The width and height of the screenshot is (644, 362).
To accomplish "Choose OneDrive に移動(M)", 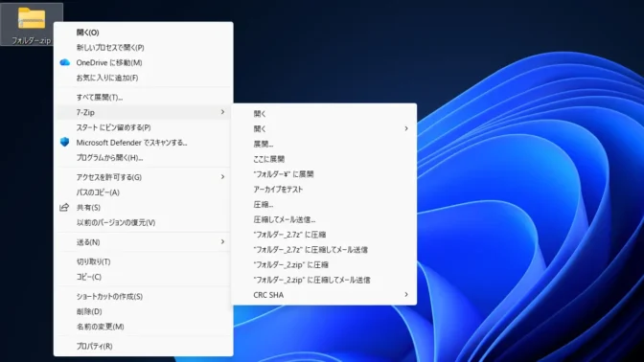I will (x=144, y=63).
